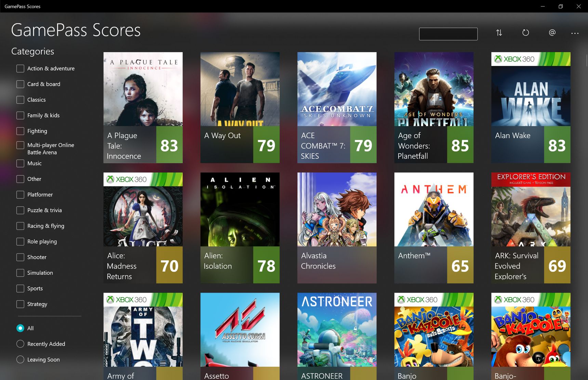Image resolution: width=588 pixels, height=380 pixels.
Task: Click the @ contact icon
Action: tap(552, 33)
